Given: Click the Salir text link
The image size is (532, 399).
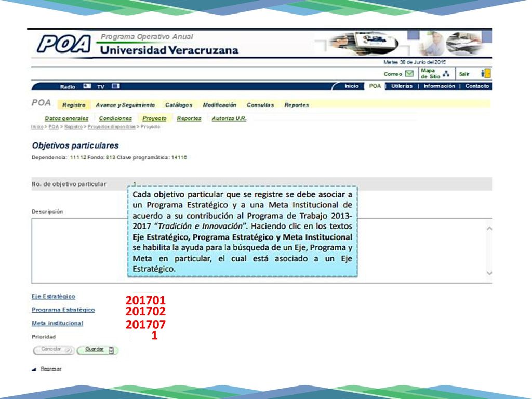Looking at the screenshot, I should [464, 74].
